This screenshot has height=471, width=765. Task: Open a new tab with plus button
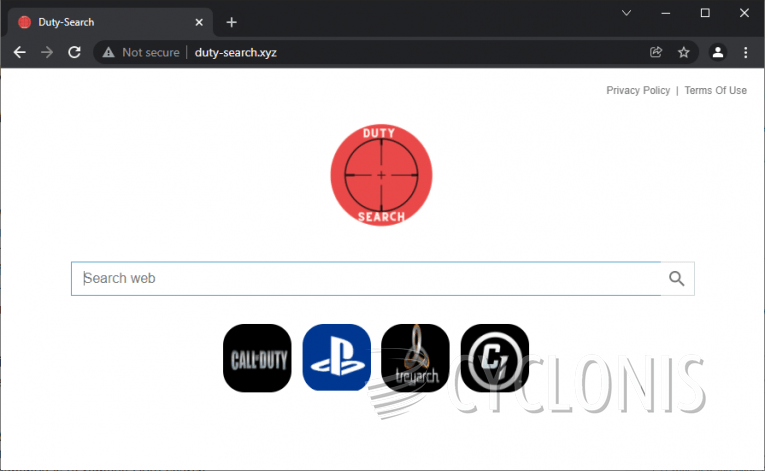click(x=231, y=22)
